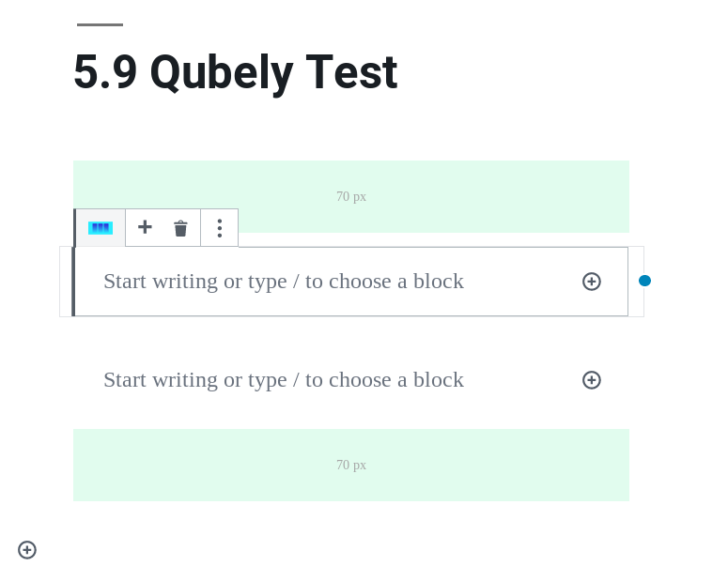Click the short line above the title
Viewport: 728px width, 581px height.
tap(100, 24)
